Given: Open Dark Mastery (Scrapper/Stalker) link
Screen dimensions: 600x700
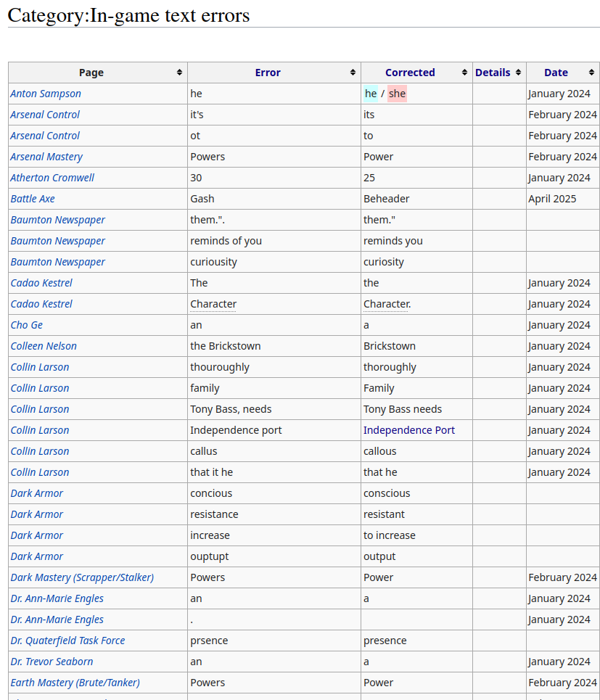Looking at the screenshot, I should pyautogui.click(x=82, y=577).
